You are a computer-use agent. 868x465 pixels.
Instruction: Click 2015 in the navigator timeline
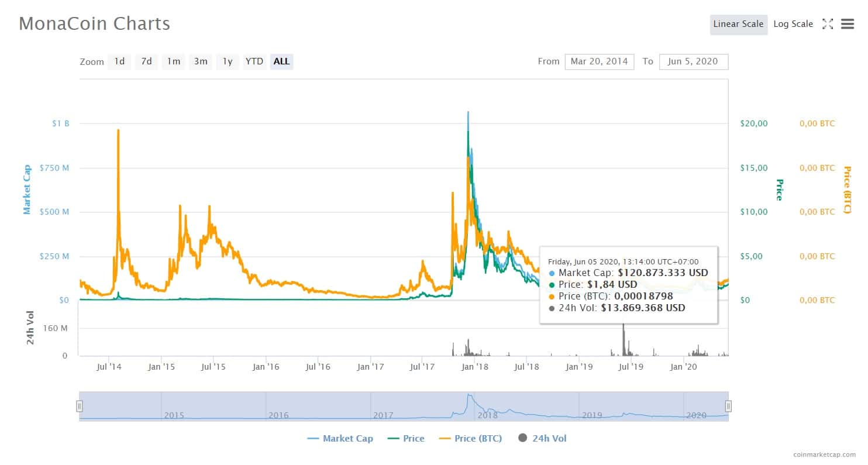pos(174,415)
